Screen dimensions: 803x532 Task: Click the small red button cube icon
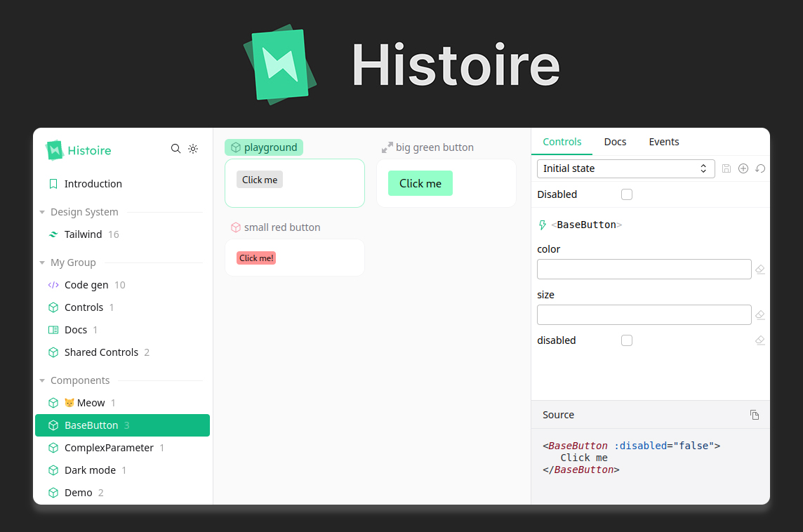(x=236, y=227)
